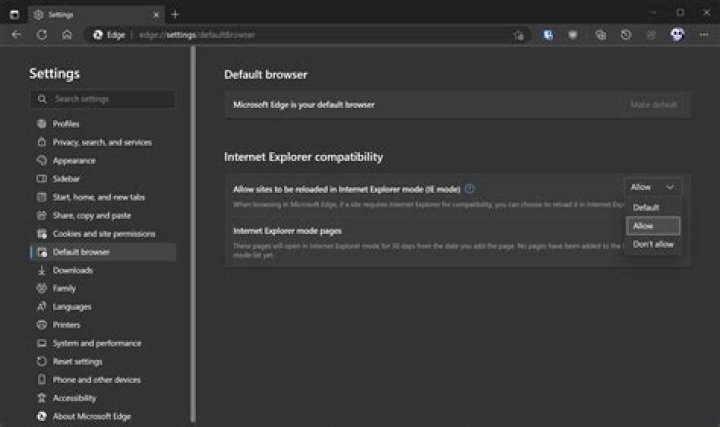Collapse the IE mode Allow dropdown
This screenshot has width=720, height=427.
652,187
